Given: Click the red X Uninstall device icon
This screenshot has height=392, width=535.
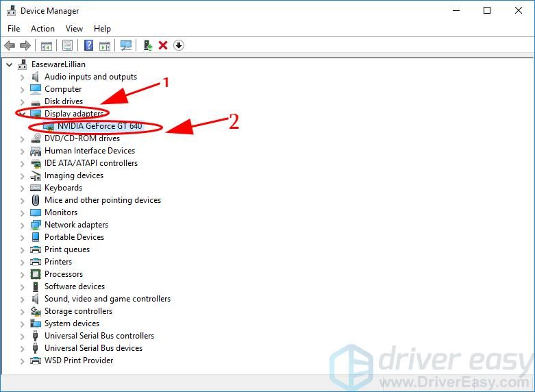Looking at the screenshot, I should pyautogui.click(x=163, y=46).
